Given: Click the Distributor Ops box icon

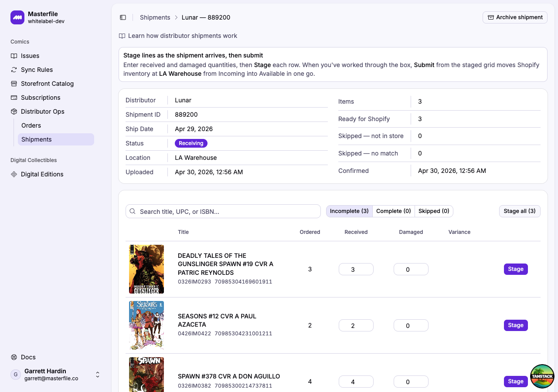Looking at the screenshot, I should 14,112.
